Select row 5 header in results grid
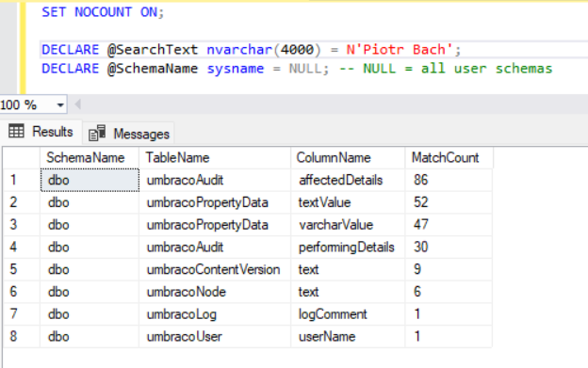 (22, 269)
